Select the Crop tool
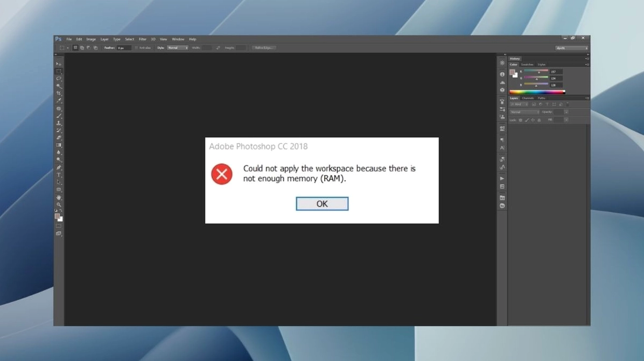This screenshot has width=644, height=361. click(59, 94)
